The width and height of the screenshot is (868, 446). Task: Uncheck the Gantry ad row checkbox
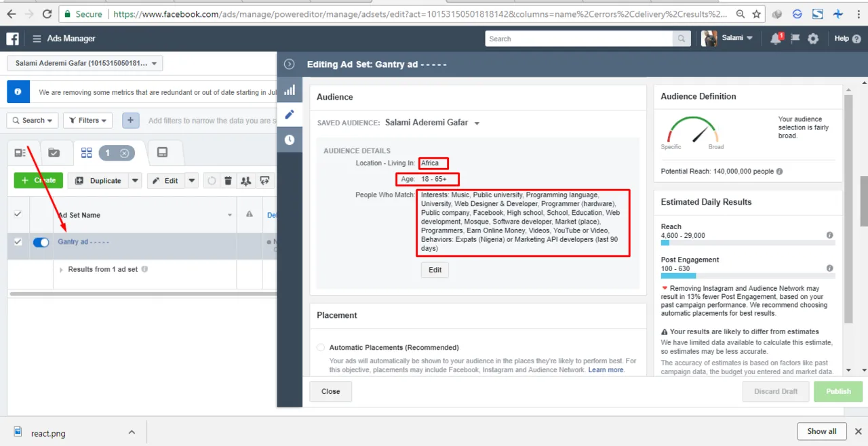(x=18, y=242)
